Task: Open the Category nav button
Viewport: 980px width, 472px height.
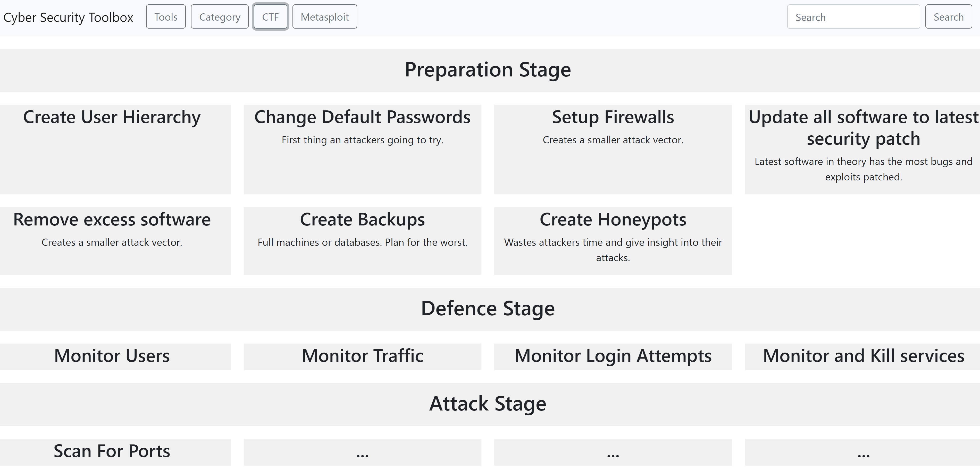Action: point(220,17)
